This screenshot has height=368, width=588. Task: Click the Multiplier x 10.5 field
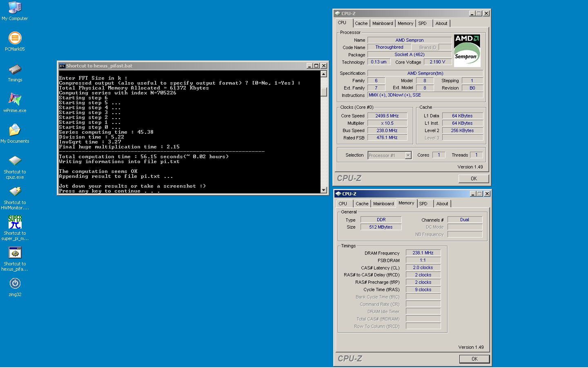coord(387,123)
